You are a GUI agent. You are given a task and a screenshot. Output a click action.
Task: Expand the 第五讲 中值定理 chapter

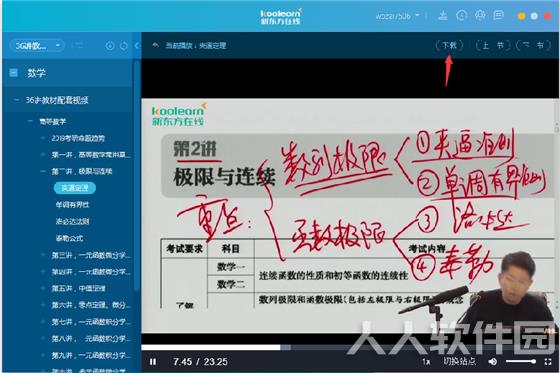coord(42,288)
